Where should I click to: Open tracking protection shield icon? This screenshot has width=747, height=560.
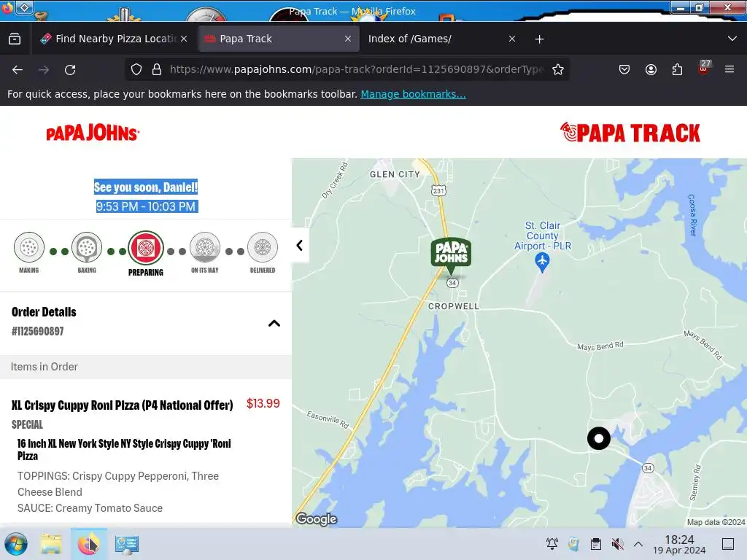point(136,69)
